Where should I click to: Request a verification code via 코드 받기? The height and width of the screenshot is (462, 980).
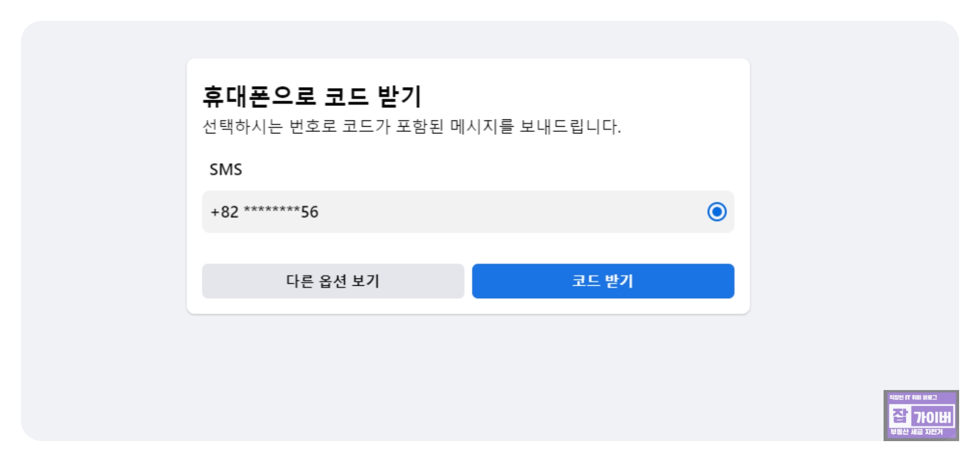(x=603, y=281)
